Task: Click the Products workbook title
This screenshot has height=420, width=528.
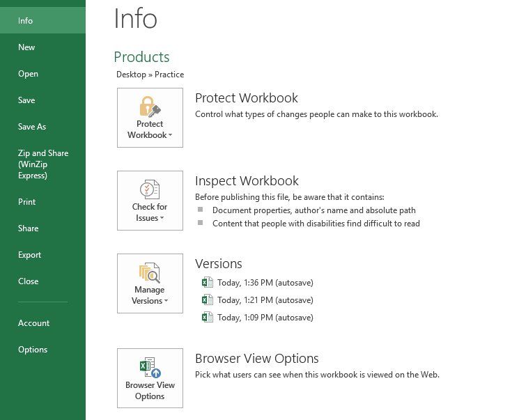Action: coord(142,57)
